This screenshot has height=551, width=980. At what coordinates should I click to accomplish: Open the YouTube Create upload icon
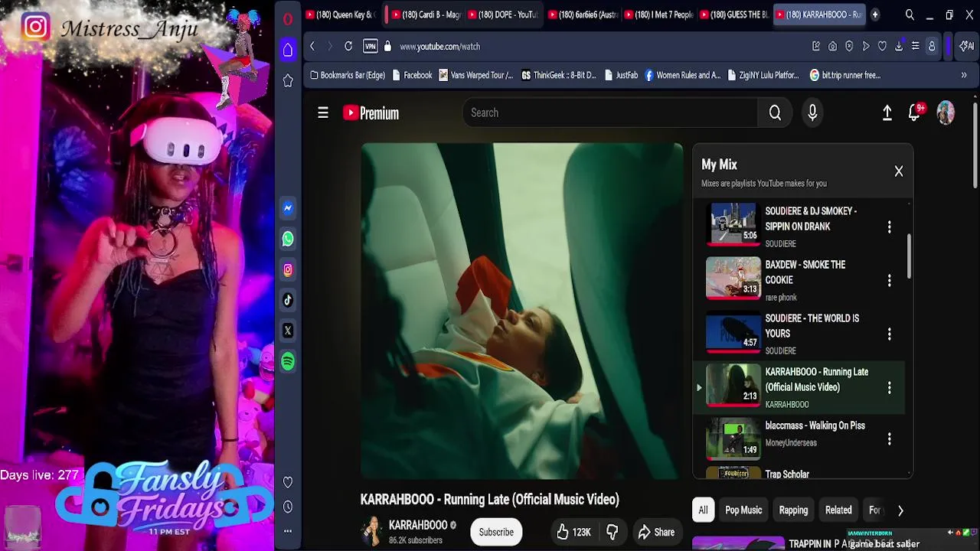pyautogui.click(x=887, y=113)
